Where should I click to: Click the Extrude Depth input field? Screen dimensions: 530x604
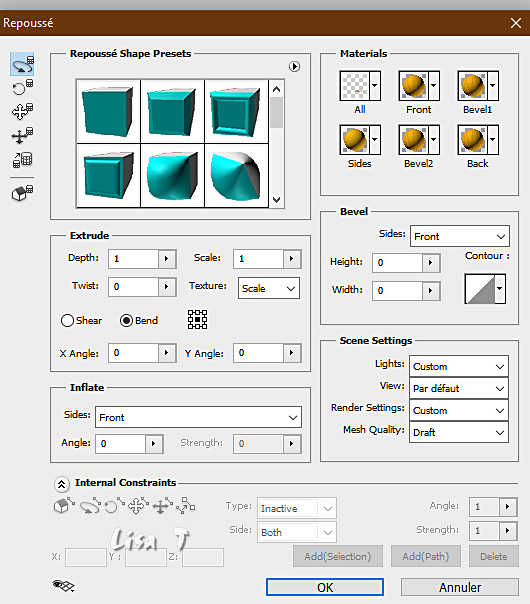134,258
